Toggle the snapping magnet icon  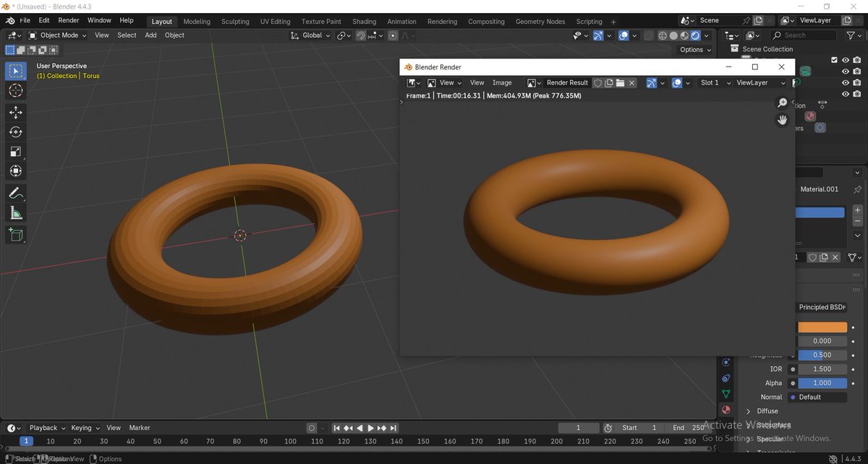point(360,35)
